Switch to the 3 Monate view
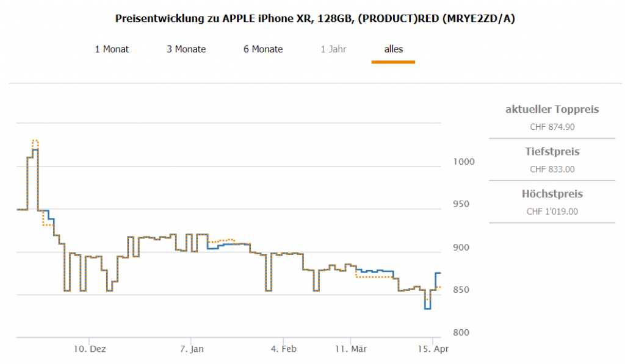The width and height of the screenshot is (625, 364). click(186, 49)
